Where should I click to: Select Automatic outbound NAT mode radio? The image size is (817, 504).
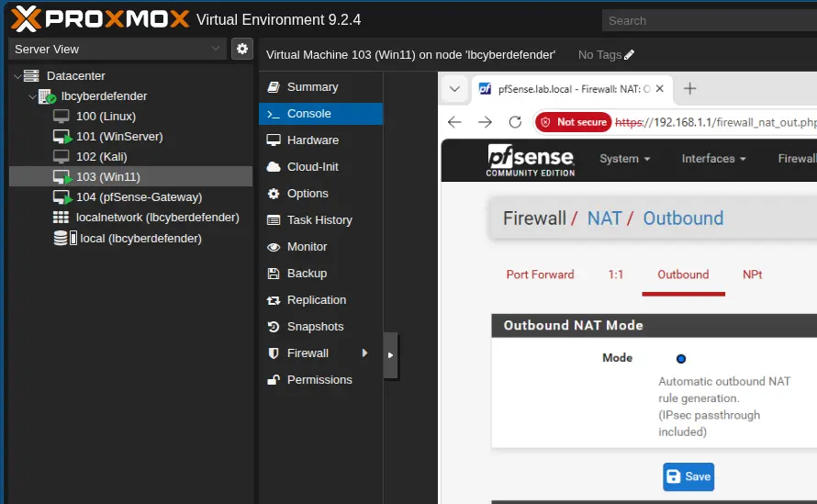pos(681,359)
